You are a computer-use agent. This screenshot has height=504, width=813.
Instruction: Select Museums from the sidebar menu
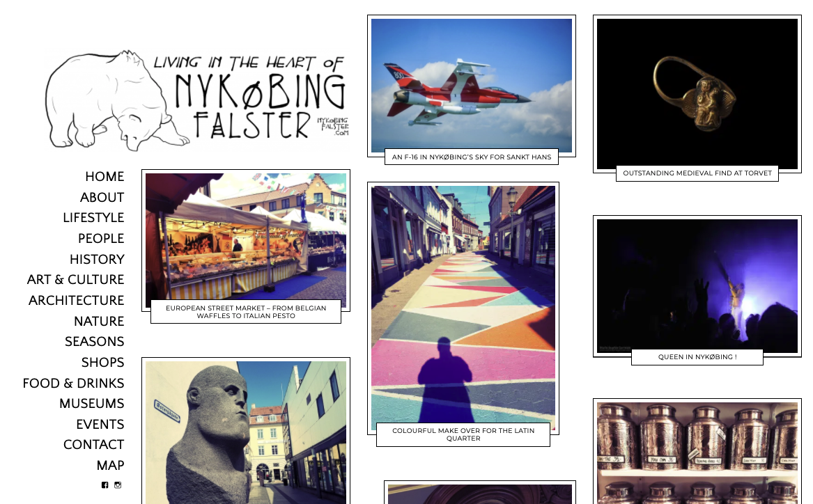91,404
